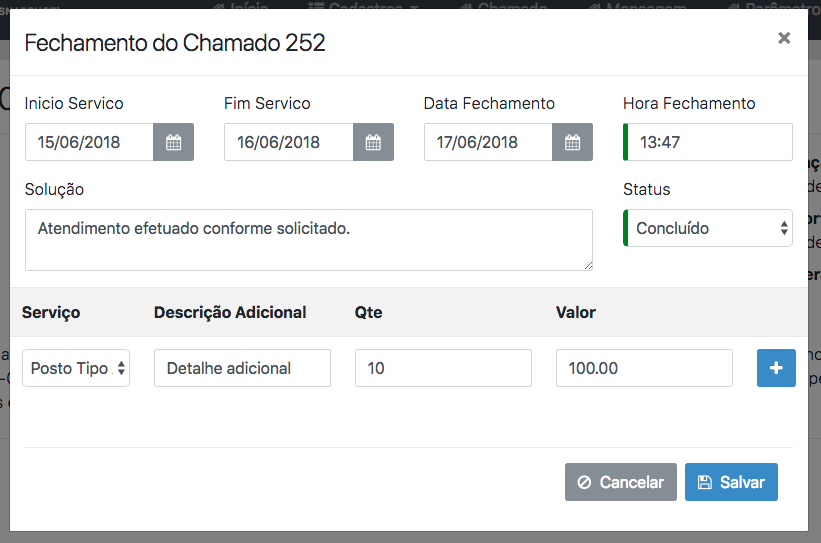Close the Fechamento do Chamado dialog
This screenshot has height=543, width=821.
click(x=784, y=38)
